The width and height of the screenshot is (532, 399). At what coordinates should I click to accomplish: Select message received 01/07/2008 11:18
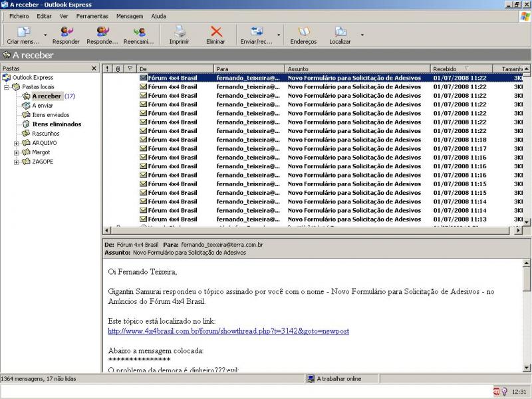pos(313,140)
